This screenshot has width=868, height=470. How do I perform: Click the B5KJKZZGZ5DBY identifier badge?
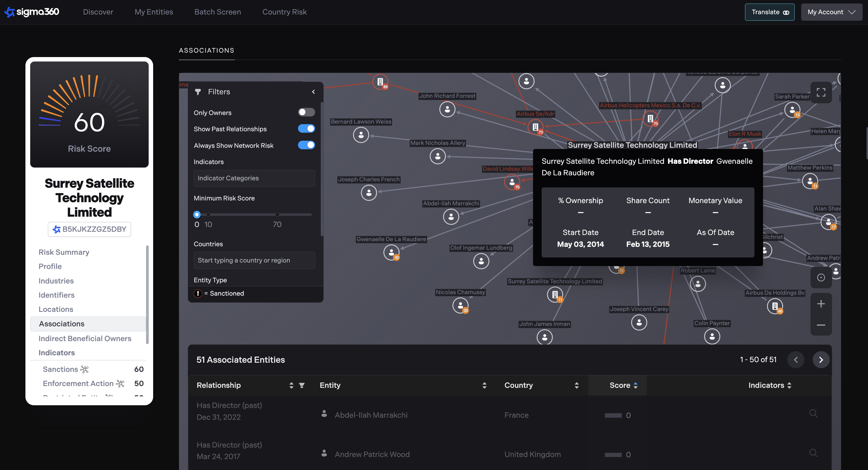pyautogui.click(x=89, y=229)
